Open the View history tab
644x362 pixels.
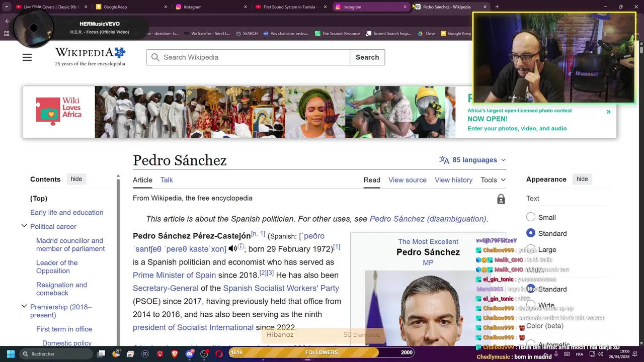pyautogui.click(x=453, y=180)
